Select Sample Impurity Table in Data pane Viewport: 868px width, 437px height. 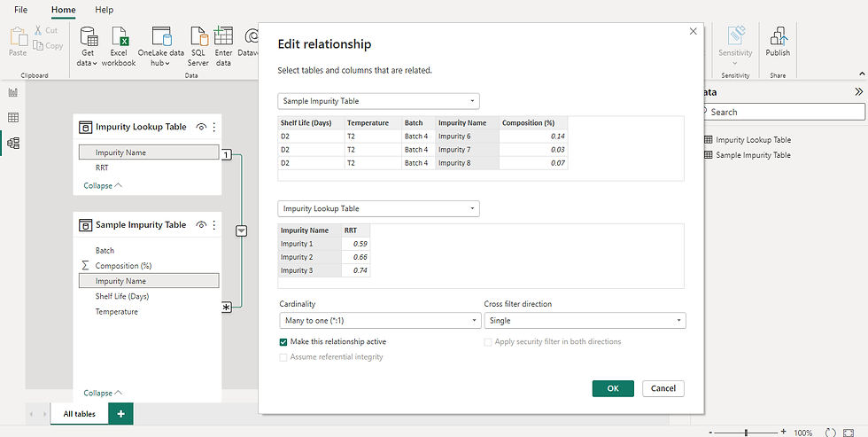[753, 155]
